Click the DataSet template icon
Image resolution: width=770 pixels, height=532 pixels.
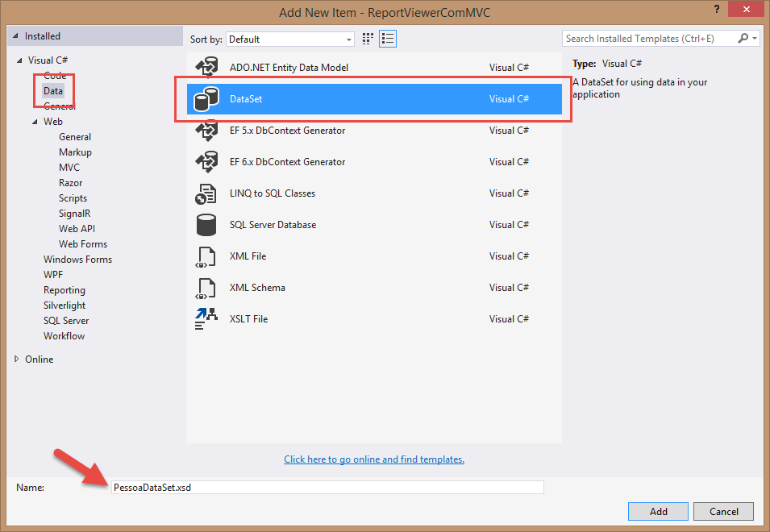click(206, 98)
